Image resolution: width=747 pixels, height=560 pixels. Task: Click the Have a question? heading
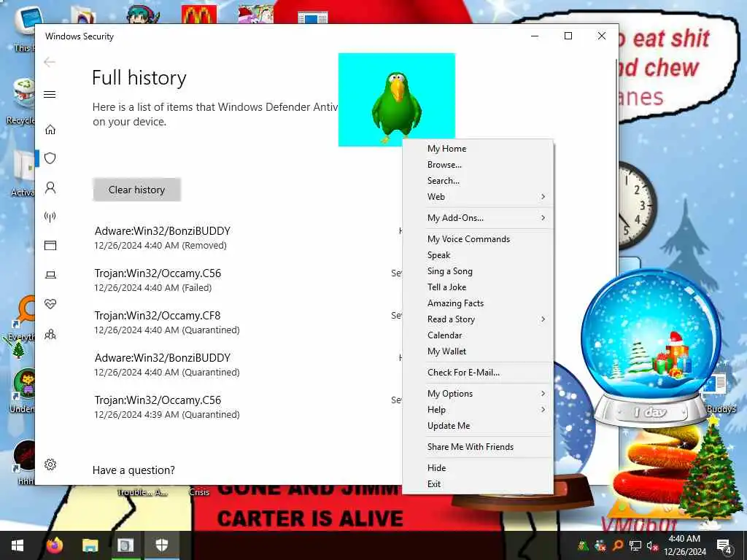(x=133, y=470)
